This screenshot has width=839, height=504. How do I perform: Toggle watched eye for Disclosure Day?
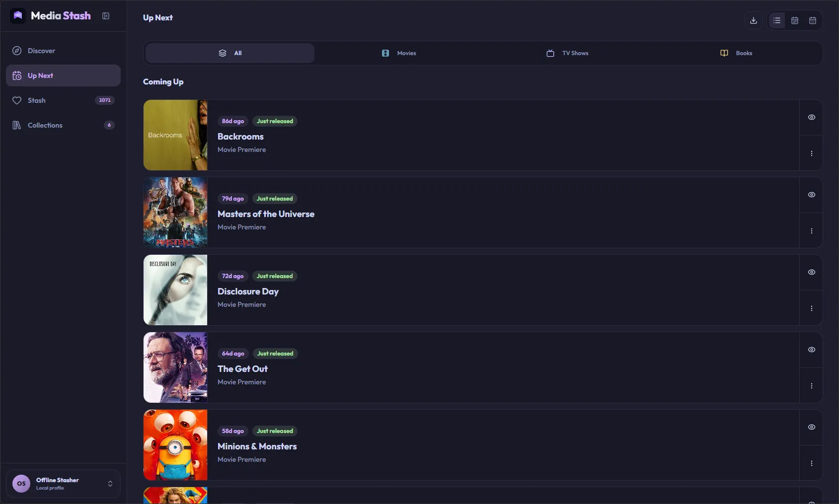811,272
